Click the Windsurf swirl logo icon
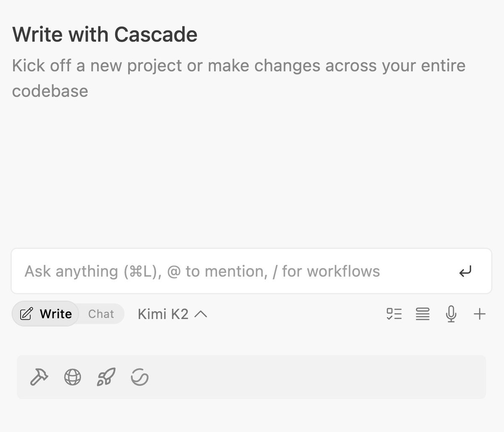The height and width of the screenshot is (432, 504). [139, 377]
